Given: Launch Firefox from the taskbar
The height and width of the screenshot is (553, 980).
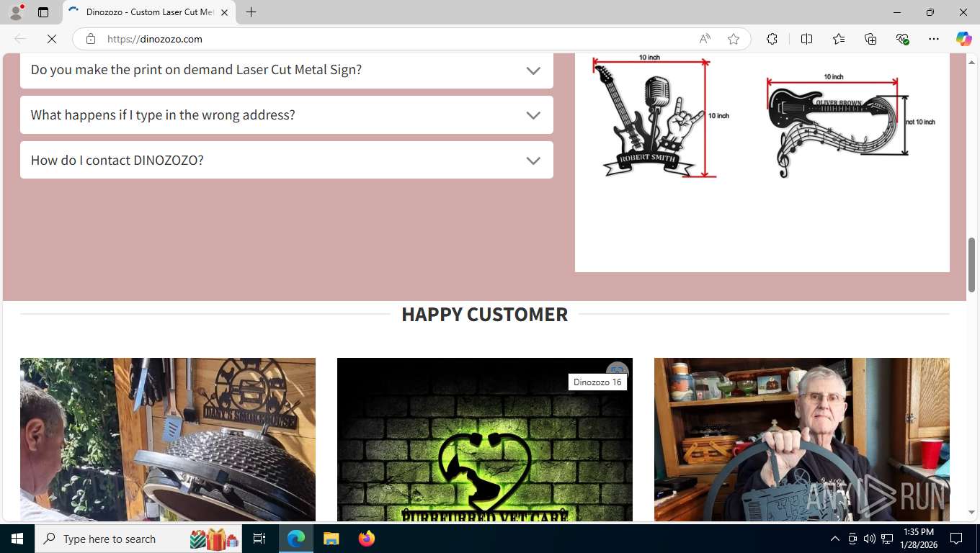Looking at the screenshot, I should click(x=366, y=539).
